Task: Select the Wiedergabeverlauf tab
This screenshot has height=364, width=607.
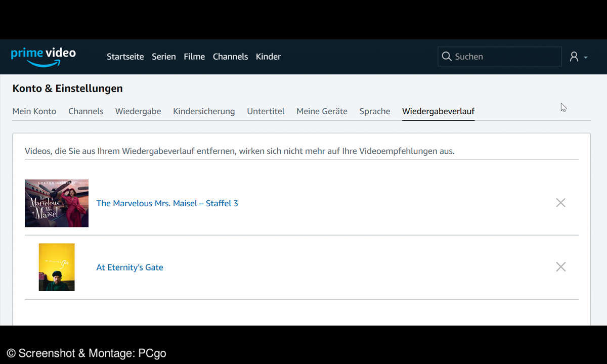Action: (x=439, y=111)
